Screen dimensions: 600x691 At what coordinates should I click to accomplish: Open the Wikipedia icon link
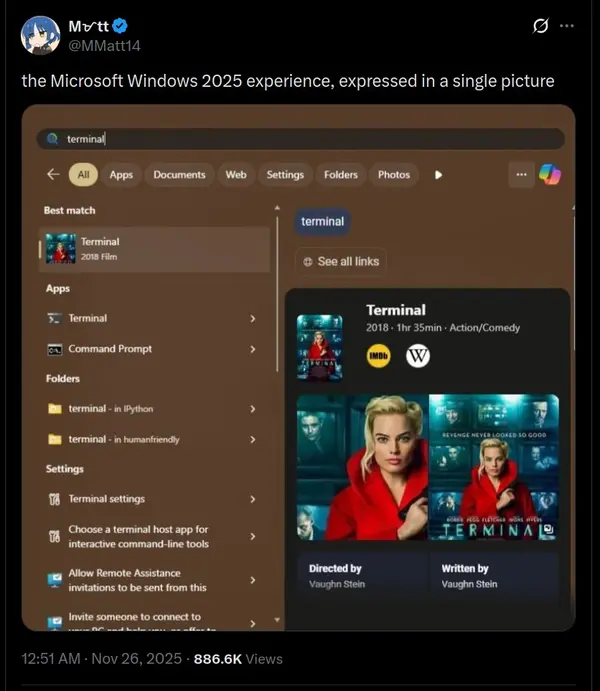click(x=418, y=355)
